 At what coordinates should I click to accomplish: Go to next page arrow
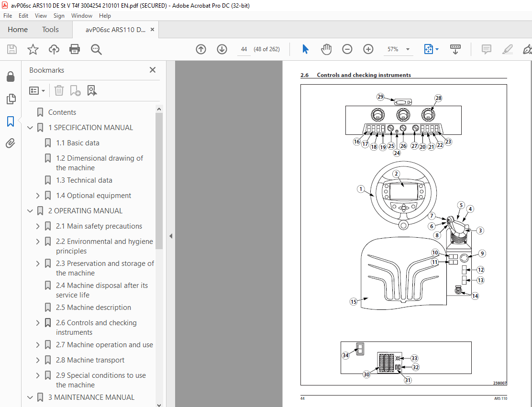click(222, 49)
